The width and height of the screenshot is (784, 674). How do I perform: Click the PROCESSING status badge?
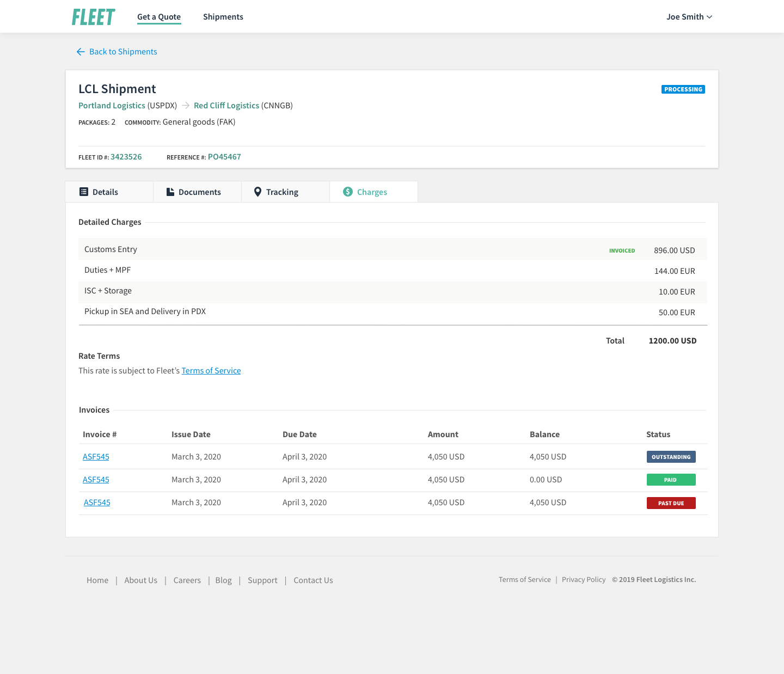tap(683, 89)
